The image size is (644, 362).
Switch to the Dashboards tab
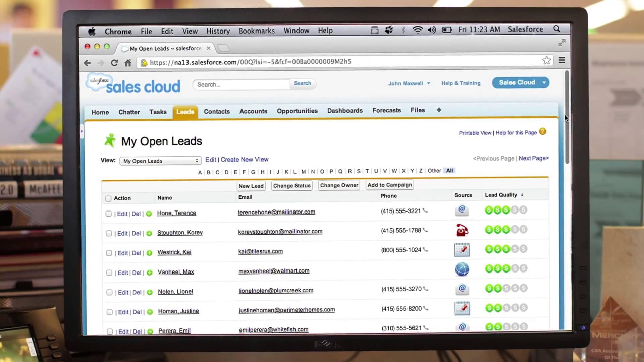[345, 111]
